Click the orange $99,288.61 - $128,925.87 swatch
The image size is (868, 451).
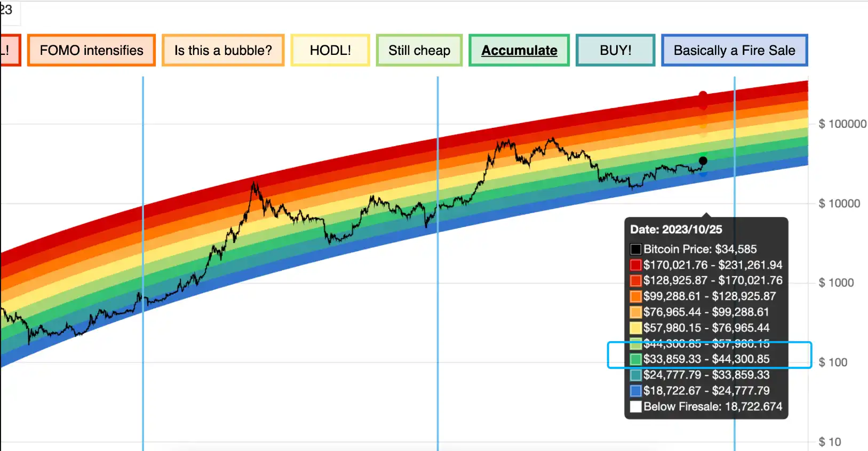click(635, 296)
